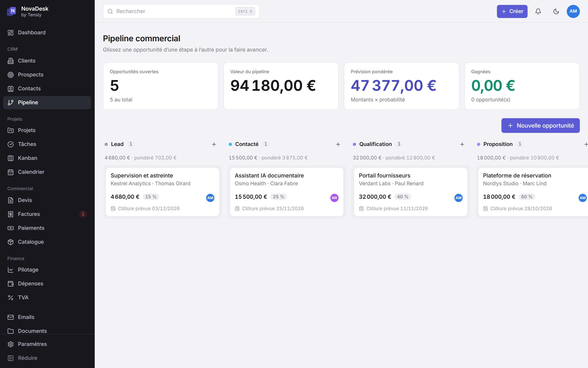The width and height of the screenshot is (588, 368).
Task: Open the Kanban view
Action: click(x=47, y=158)
